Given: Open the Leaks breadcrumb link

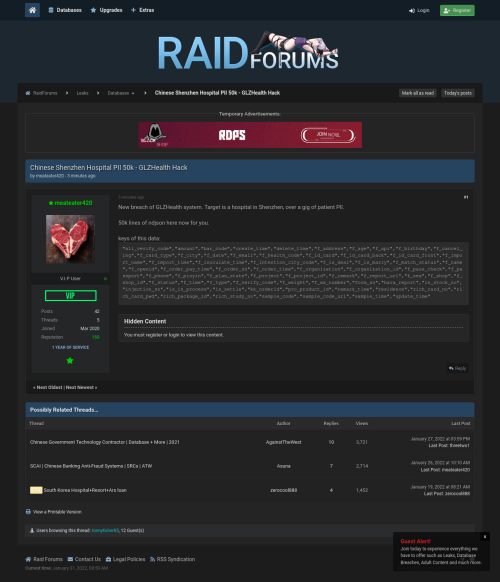Looking at the screenshot, I should coord(82,93).
